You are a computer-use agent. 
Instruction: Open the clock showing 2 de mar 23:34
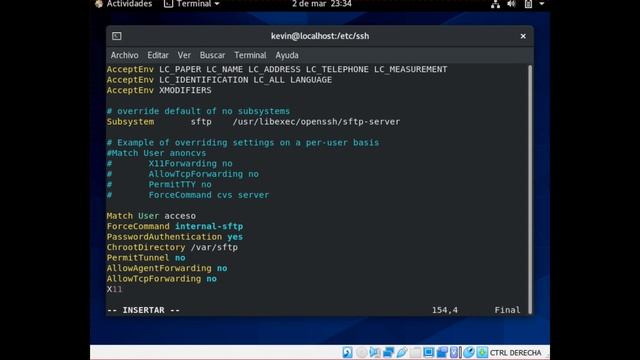pyautogui.click(x=322, y=4)
